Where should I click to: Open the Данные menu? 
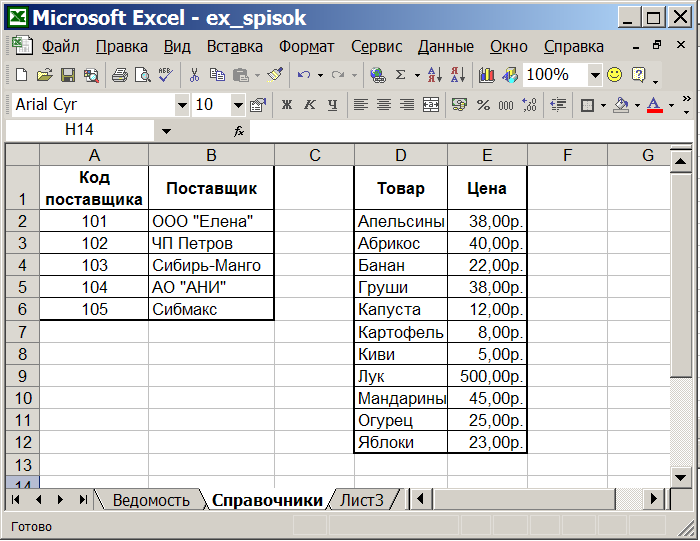click(446, 46)
